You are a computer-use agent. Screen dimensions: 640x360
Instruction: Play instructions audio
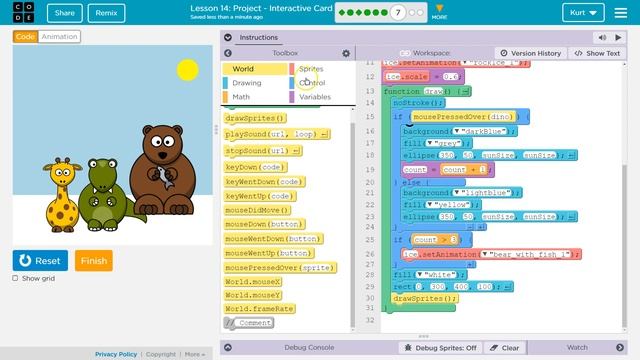click(618, 38)
